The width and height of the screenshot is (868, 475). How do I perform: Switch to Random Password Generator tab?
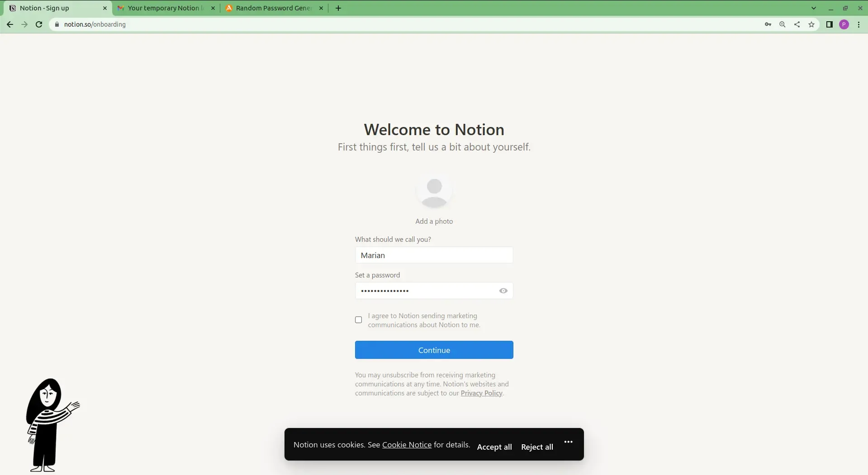[x=274, y=8]
